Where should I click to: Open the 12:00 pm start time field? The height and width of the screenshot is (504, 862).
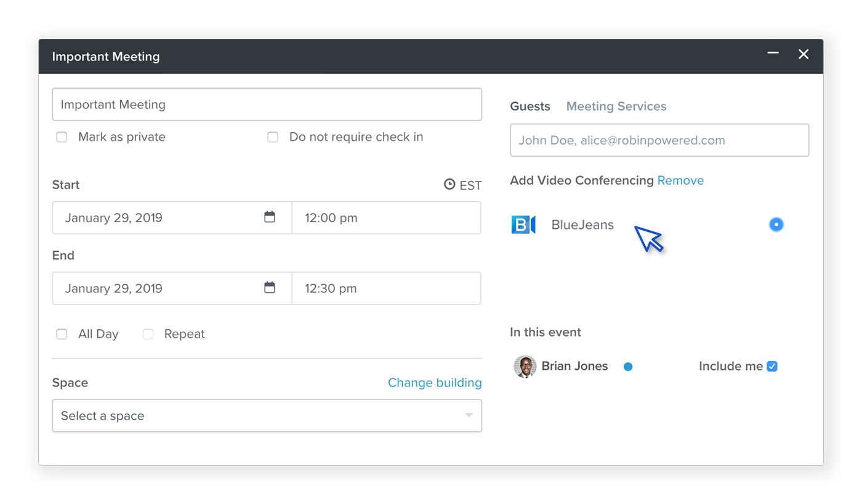coord(387,218)
